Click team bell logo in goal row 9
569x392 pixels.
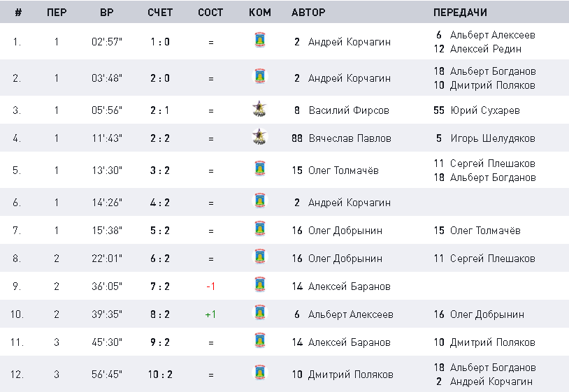(260, 284)
